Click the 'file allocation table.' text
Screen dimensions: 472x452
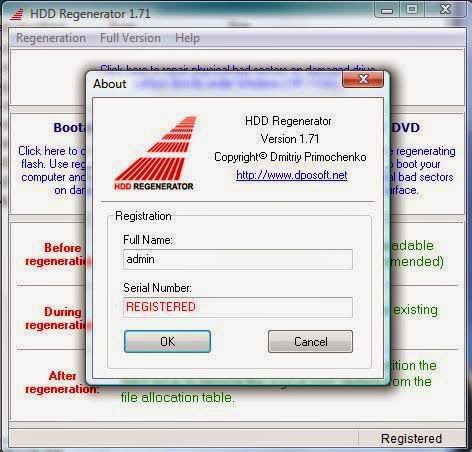[177, 397]
